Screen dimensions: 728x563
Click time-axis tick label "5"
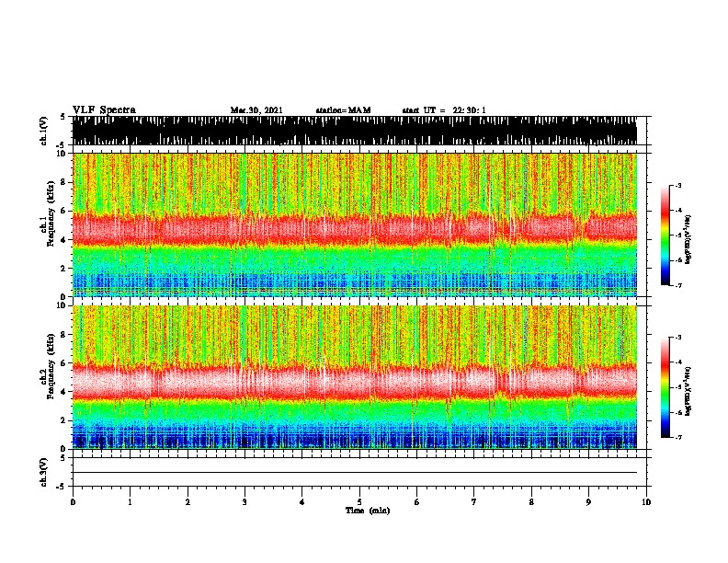click(359, 502)
